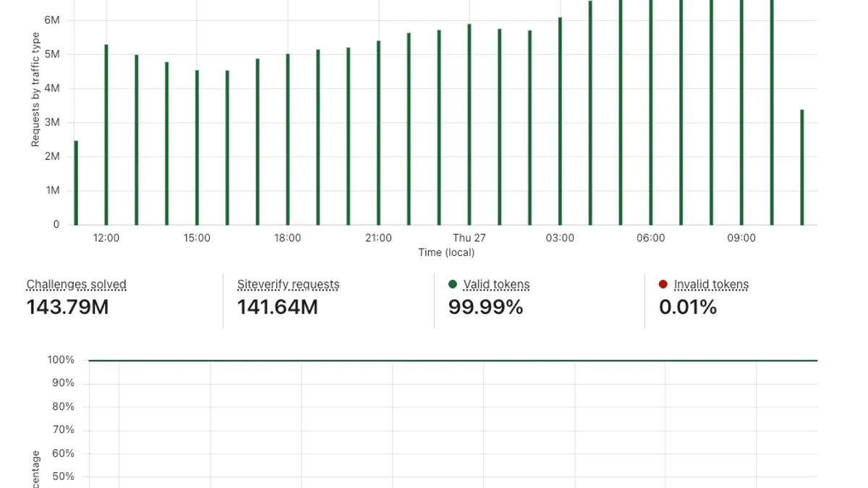
Task: Click the 4M y-axis label
Action: pyautogui.click(x=52, y=88)
